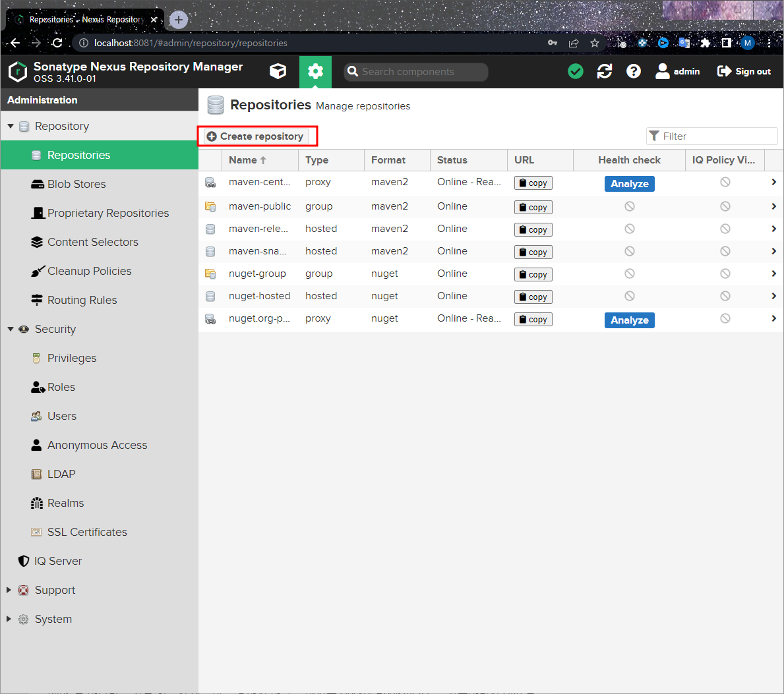This screenshot has height=694, width=784.
Task: Open nuget.org-proxy row details chevron
Action: tap(773, 319)
